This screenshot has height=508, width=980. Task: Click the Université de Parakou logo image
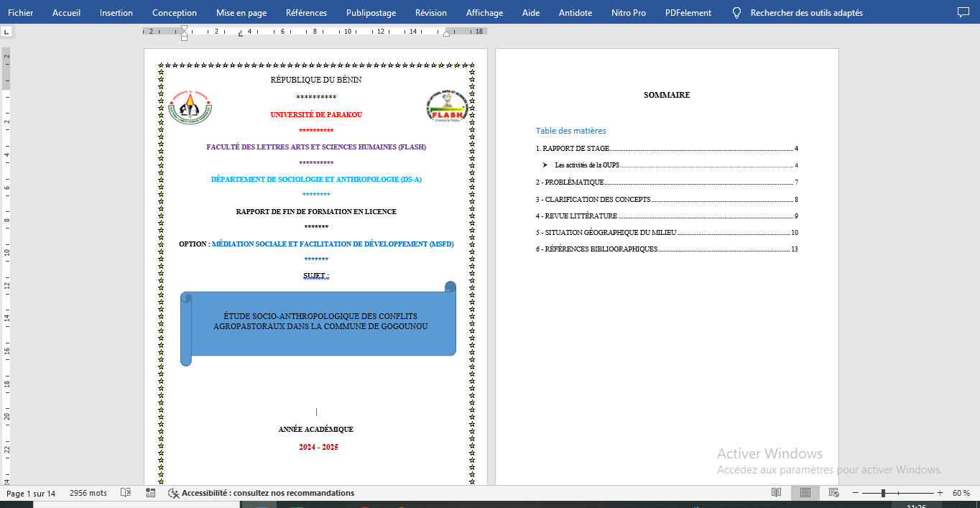[x=190, y=106]
